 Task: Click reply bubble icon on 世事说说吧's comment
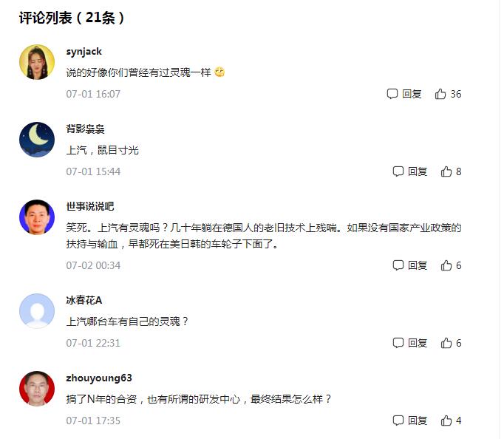(398, 265)
